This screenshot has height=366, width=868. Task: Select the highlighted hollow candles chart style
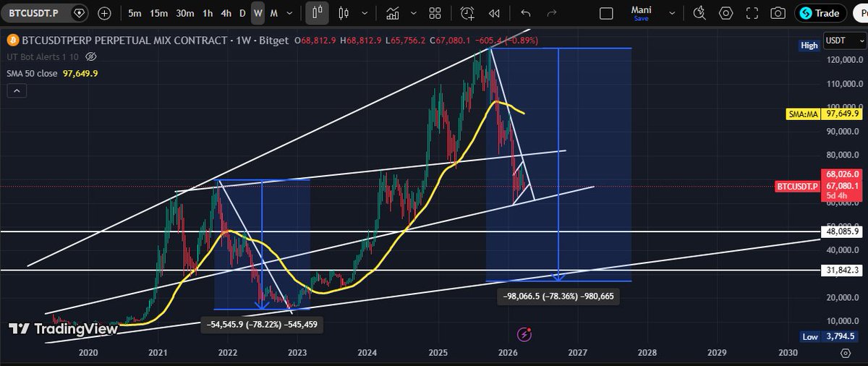click(x=316, y=13)
